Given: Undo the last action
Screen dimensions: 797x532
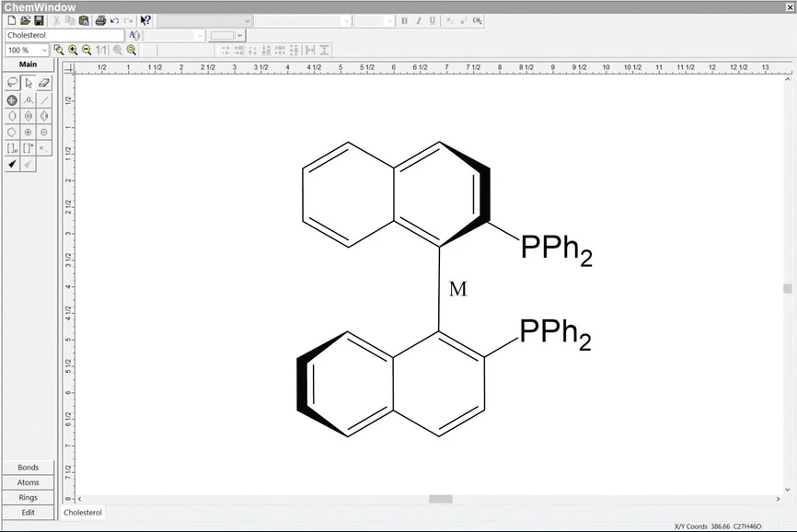Looking at the screenshot, I should [x=113, y=20].
